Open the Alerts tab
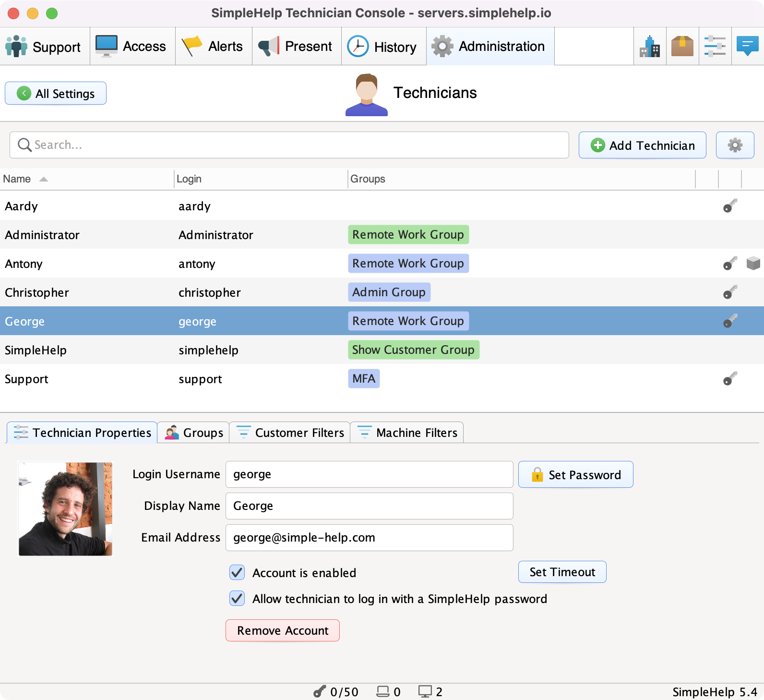764x700 pixels. (x=214, y=47)
